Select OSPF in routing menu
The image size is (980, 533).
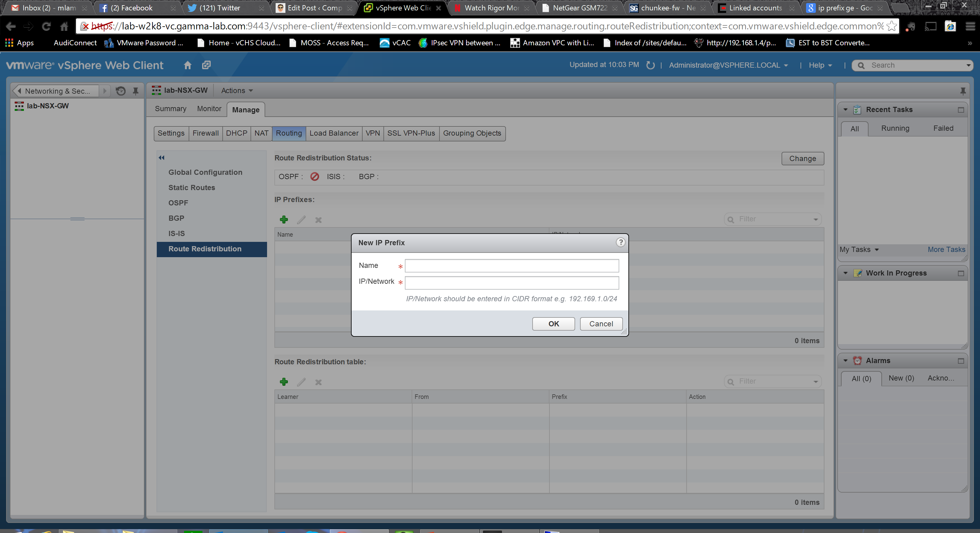pos(178,203)
